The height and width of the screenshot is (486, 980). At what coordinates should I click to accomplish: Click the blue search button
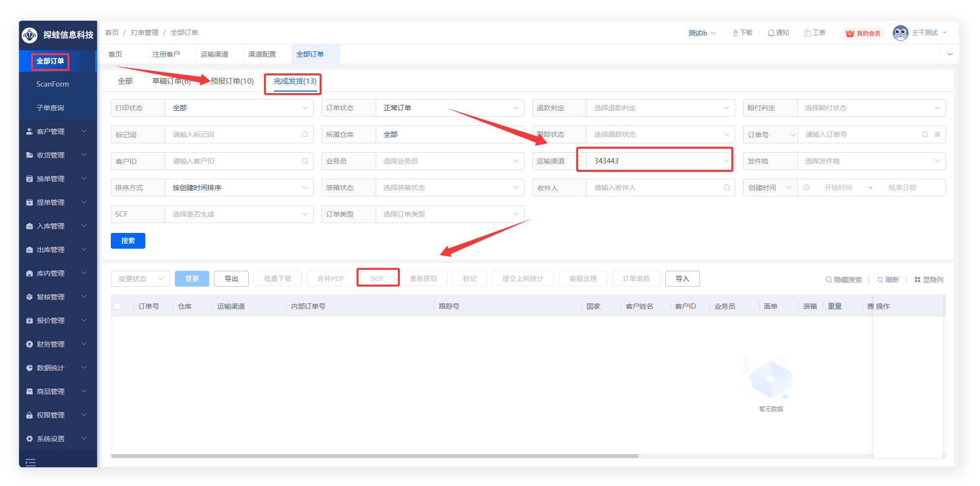point(128,241)
